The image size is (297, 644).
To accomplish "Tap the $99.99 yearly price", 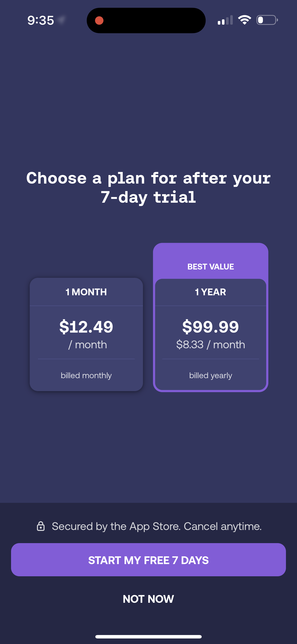I will [x=210, y=327].
